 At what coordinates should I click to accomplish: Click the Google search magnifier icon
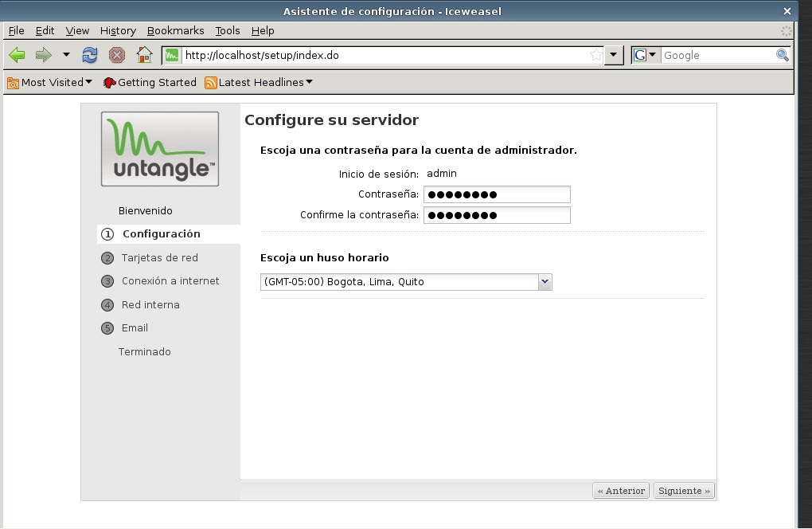click(x=781, y=55)
